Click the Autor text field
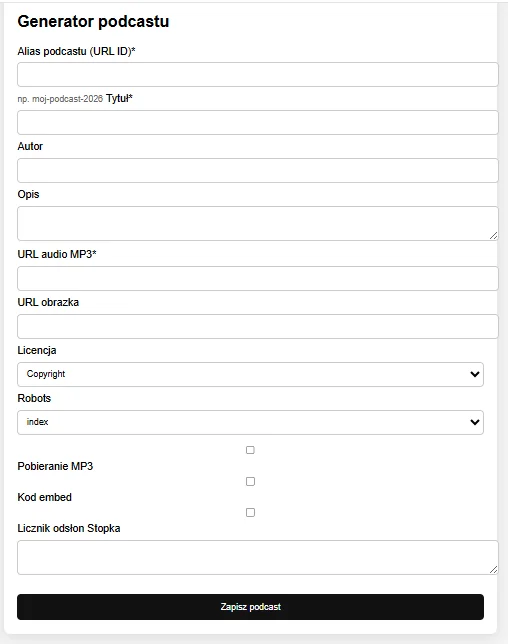Image resolution: width=508 pixels, height=644 pixels. 257,170
